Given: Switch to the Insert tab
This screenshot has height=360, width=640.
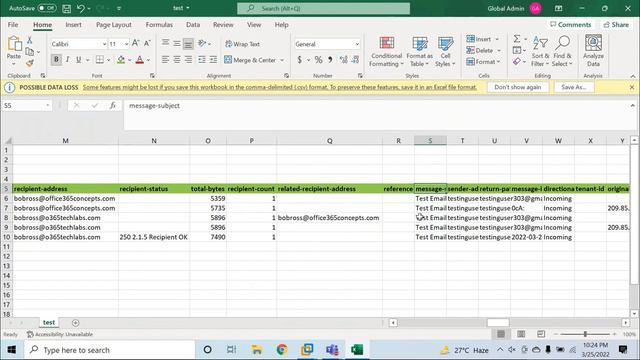Looking at the screenshot, I should 73,25.
